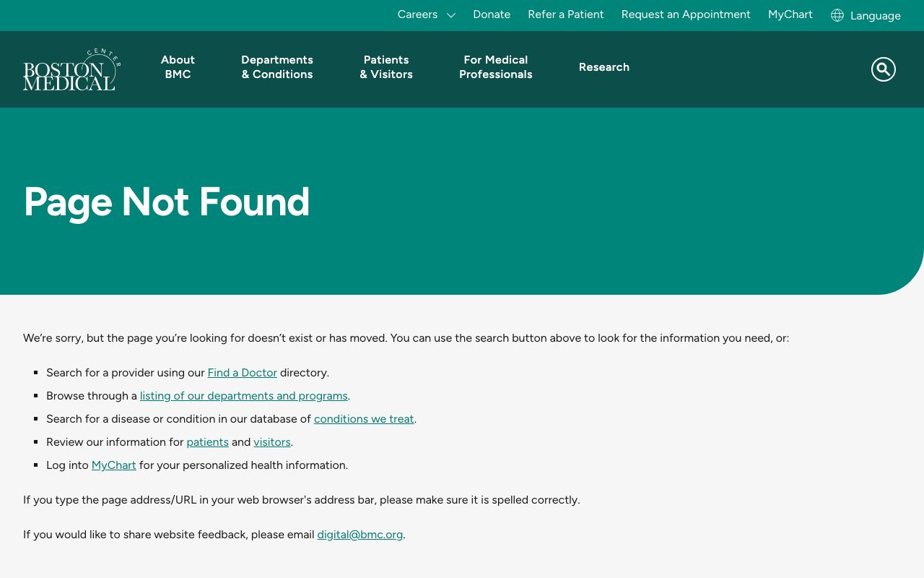Screen dimensions: 924x578
Task: Click the MyChart link in the list
Action: (x=113, y=465)
